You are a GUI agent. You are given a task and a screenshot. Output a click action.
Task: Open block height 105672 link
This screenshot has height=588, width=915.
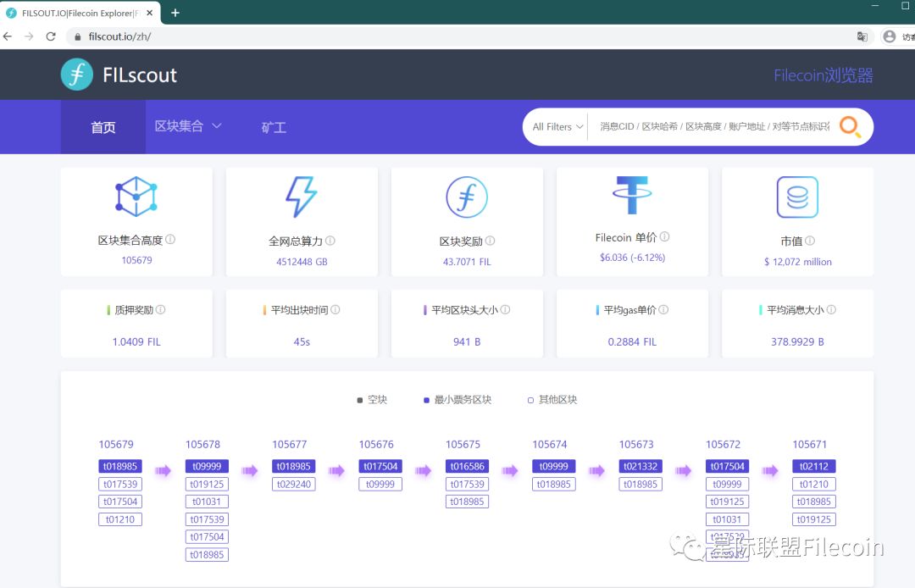[723, 445]
